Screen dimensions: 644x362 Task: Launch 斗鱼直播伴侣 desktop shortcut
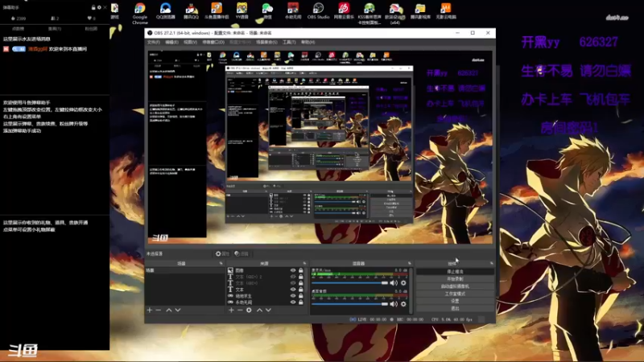point(217,11)
